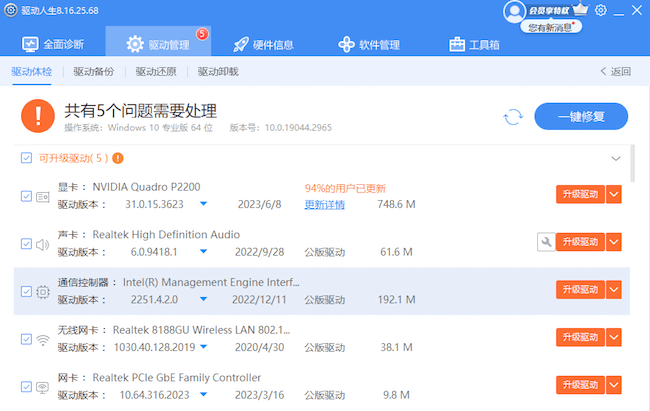Click the vertical scrollbar of driver list
Viewport: 650px width, 411px height.
(632, 163)
